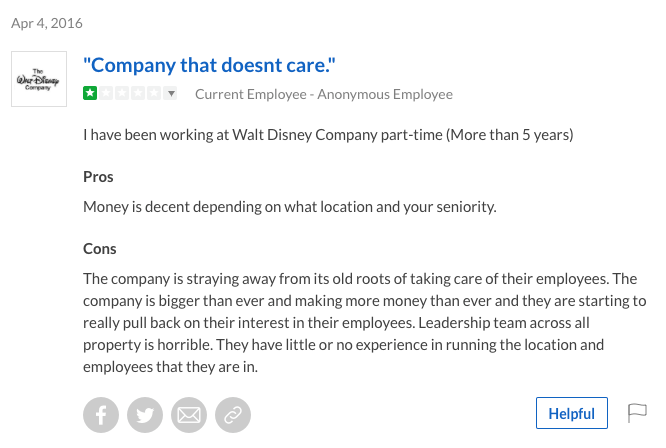666x448 pixels.
Task: Click the green first rating star
Action: [x=90, y=93]
